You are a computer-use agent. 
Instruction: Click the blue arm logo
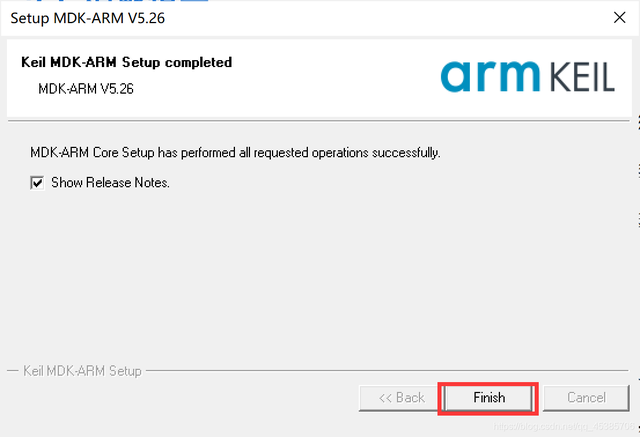[x=490, y=76]
